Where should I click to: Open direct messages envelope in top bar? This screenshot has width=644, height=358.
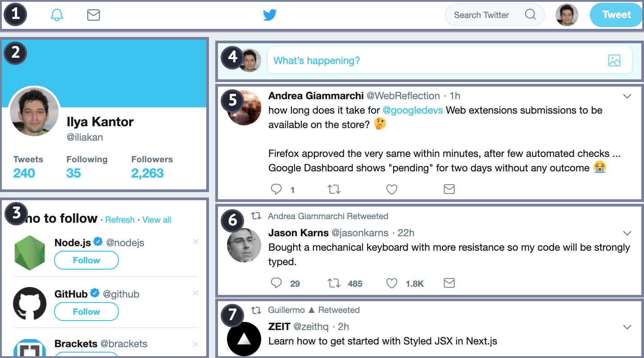[93, 15]
